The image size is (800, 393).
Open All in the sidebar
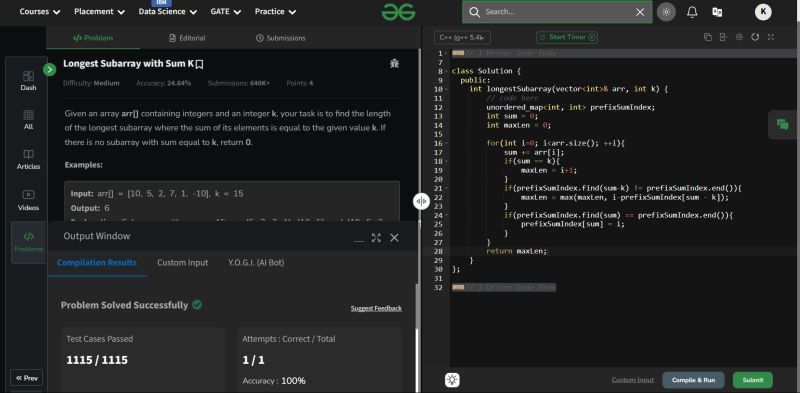(29, 120)
